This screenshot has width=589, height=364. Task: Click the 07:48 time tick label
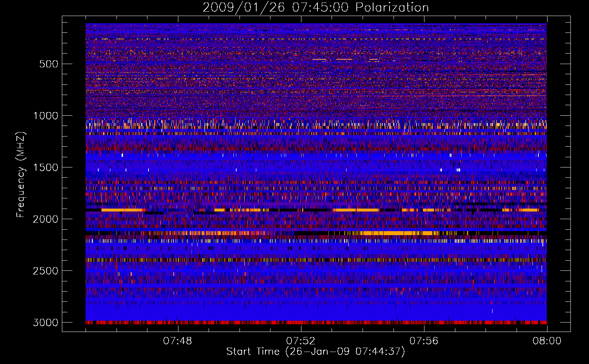coord(178,341)
